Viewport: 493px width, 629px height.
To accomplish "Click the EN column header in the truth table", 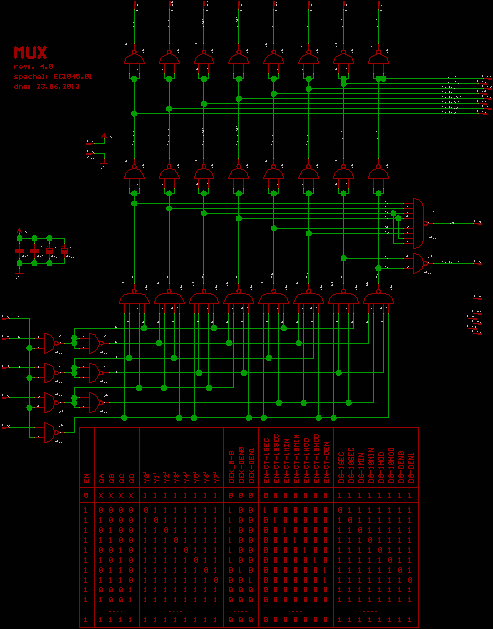I will click(x=86, y=478).
